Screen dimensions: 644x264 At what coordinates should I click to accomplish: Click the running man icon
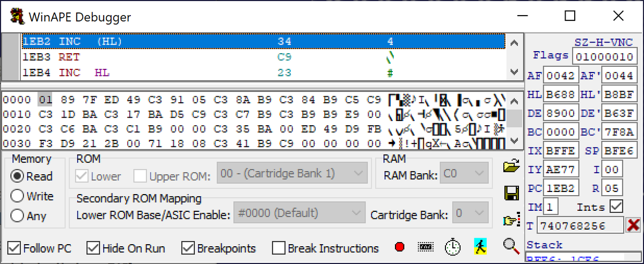pyautogui.click(x=480, y=247)
